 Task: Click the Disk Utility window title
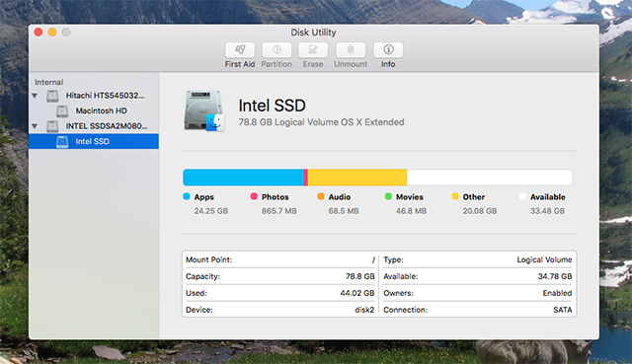pos(314,33)
